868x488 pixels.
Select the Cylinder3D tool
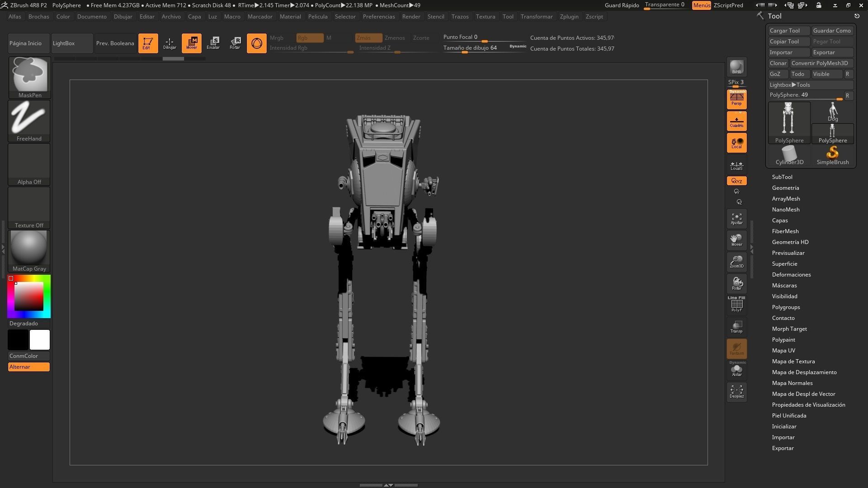789,155
